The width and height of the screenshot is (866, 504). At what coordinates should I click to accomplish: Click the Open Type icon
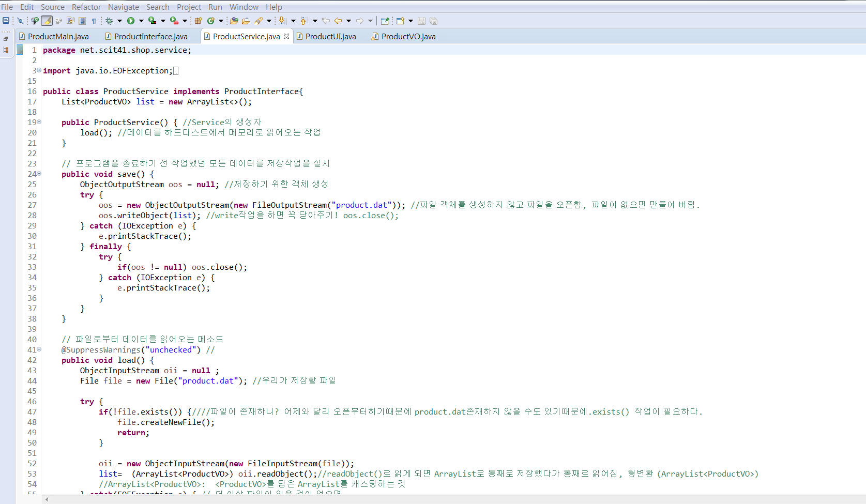pos(234,21)
